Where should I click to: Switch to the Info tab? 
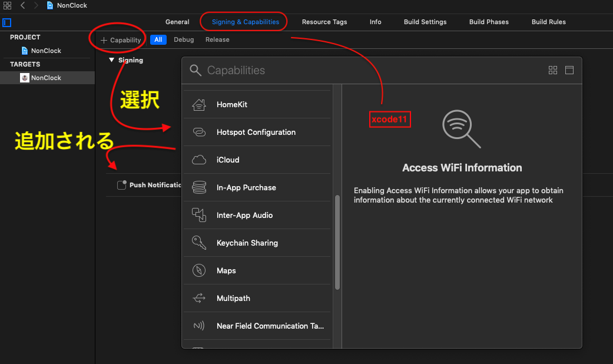[x=375, y=22]
